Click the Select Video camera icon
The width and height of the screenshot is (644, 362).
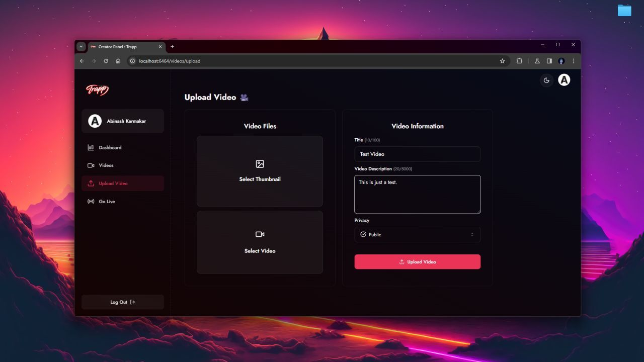(260, 234)
